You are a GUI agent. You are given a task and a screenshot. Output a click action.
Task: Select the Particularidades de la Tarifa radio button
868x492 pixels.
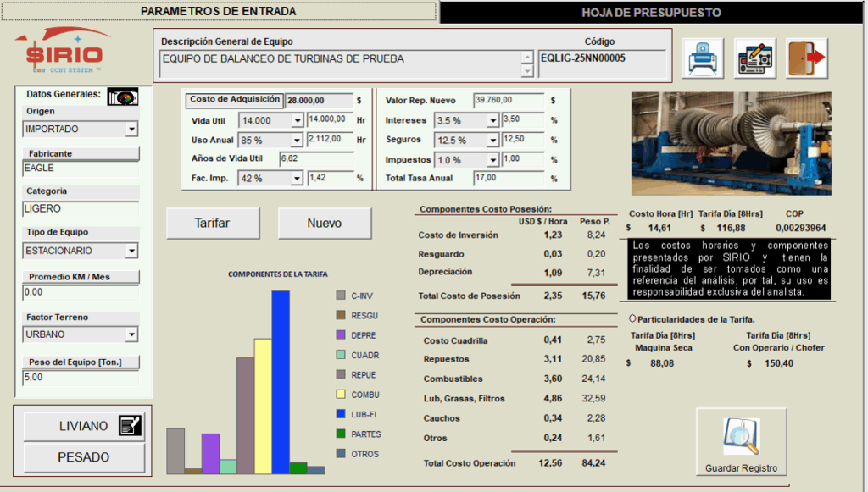point(632,318)
